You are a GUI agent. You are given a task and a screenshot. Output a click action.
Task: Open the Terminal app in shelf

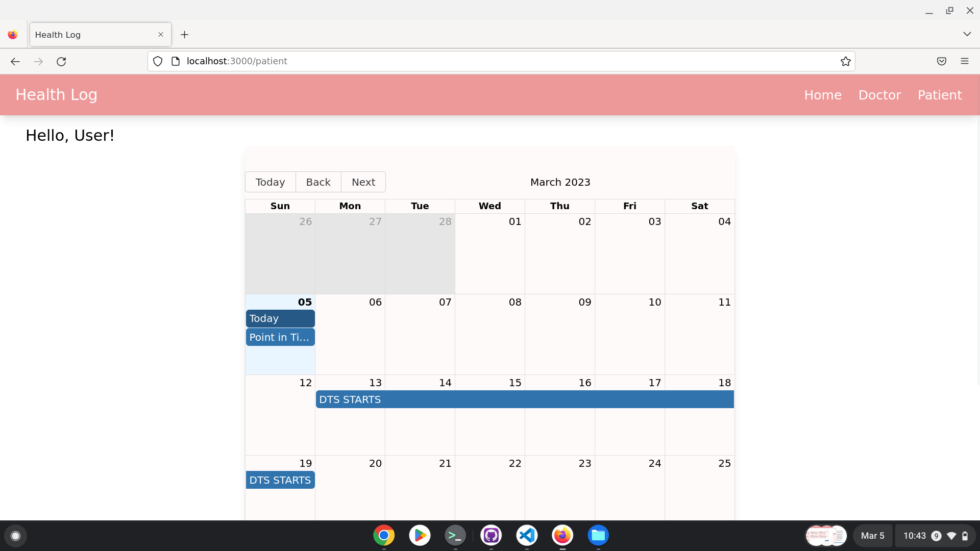455,535
